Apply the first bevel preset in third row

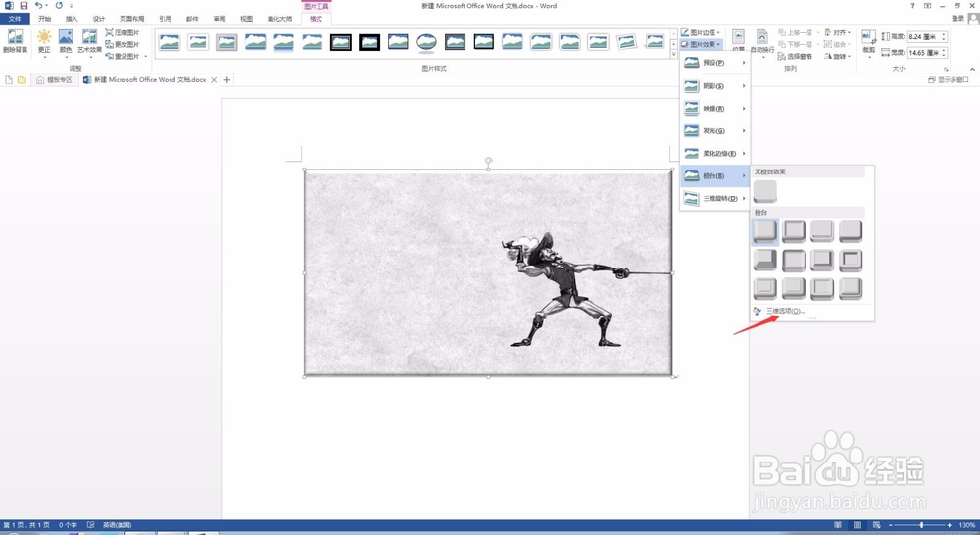(765, 288)
